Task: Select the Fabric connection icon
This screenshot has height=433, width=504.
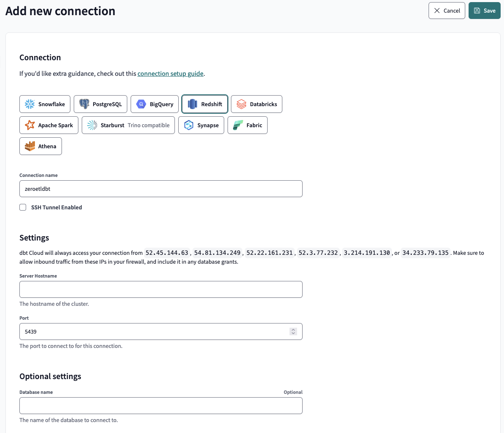Action: 238,125
